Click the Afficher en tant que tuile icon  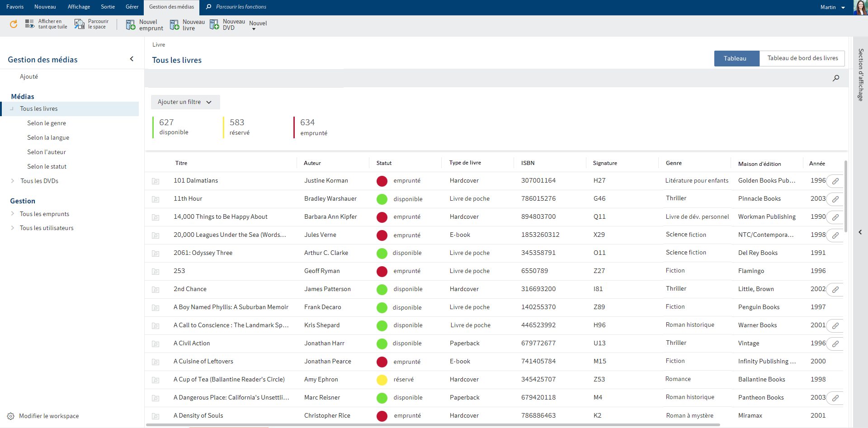pyautogui.click(x=30, y=24)
